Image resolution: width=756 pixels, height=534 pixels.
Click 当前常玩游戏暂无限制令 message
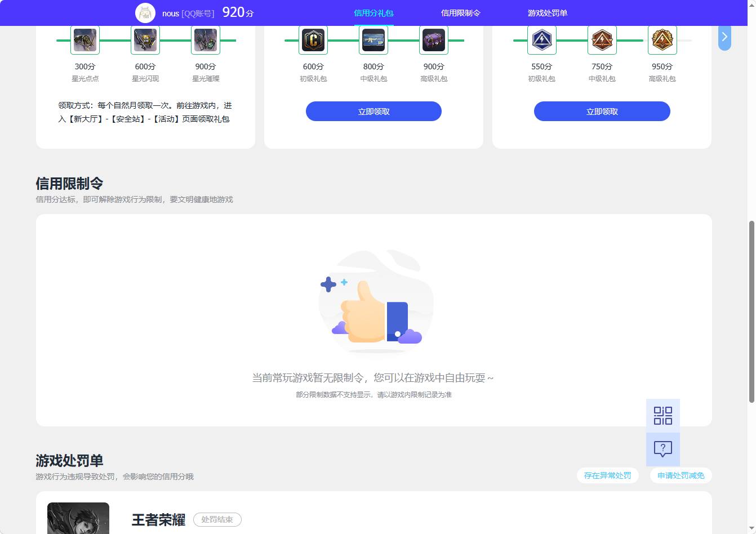tap(373, 378)
